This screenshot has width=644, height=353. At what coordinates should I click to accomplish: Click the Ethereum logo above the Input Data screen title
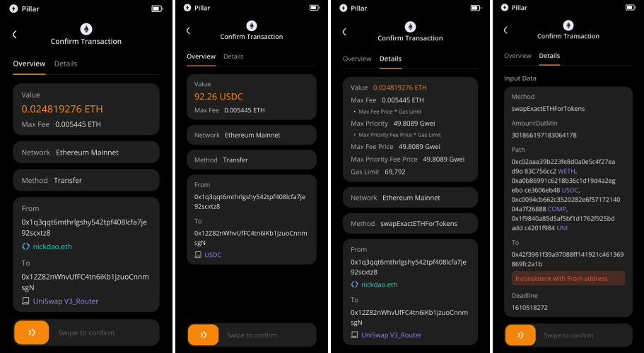click(x=568, y=25)
